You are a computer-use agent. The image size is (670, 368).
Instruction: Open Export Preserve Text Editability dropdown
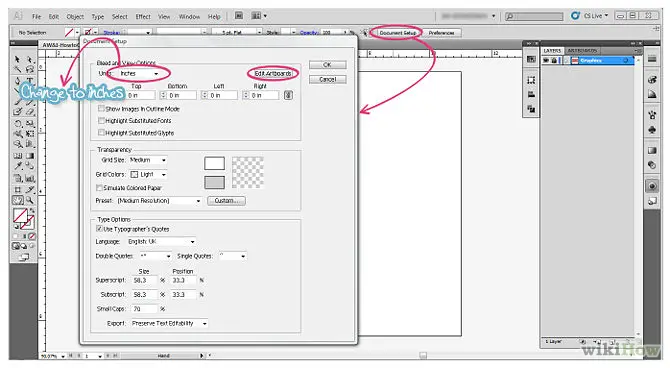point(169,324)
